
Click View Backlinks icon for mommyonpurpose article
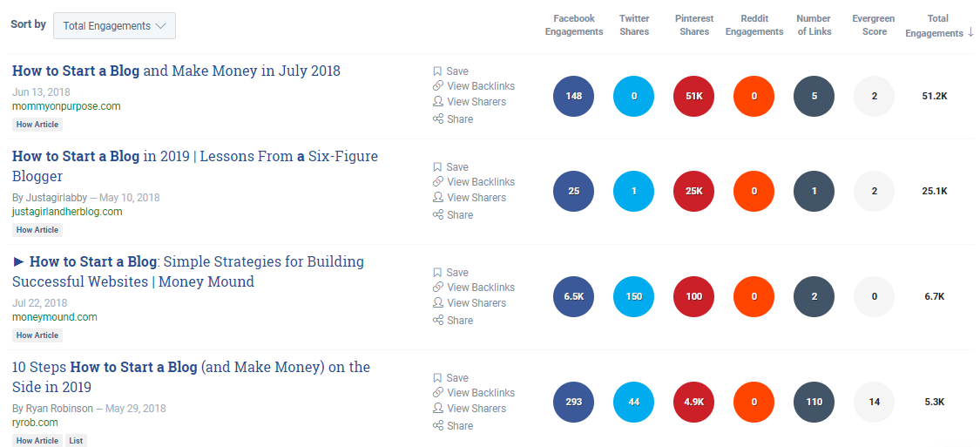pyautogui.click(x=438, y=86)
